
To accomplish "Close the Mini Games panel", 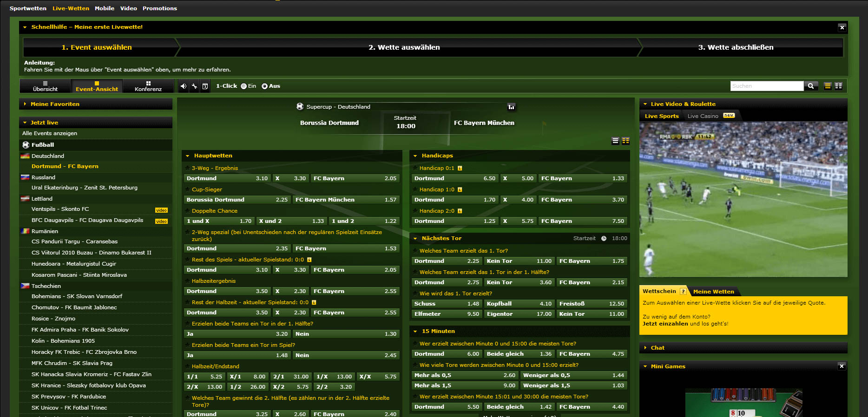I will click(x=842, y=366).
